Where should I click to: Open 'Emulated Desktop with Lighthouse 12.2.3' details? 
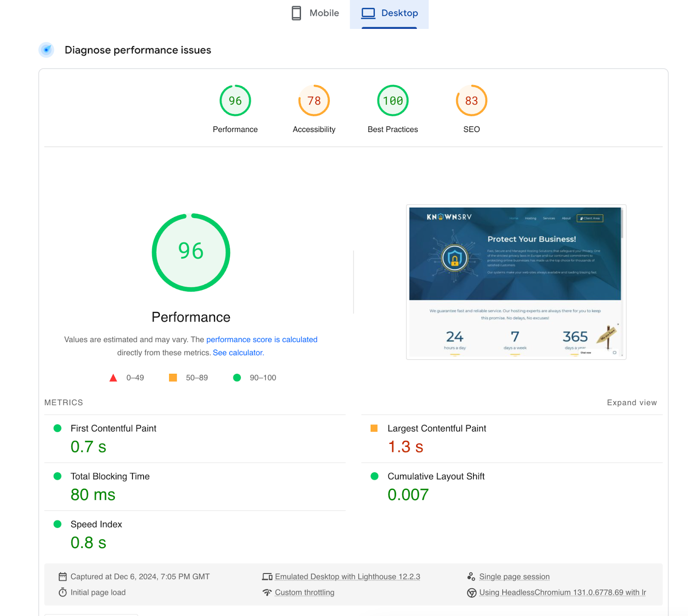point(347,576)
